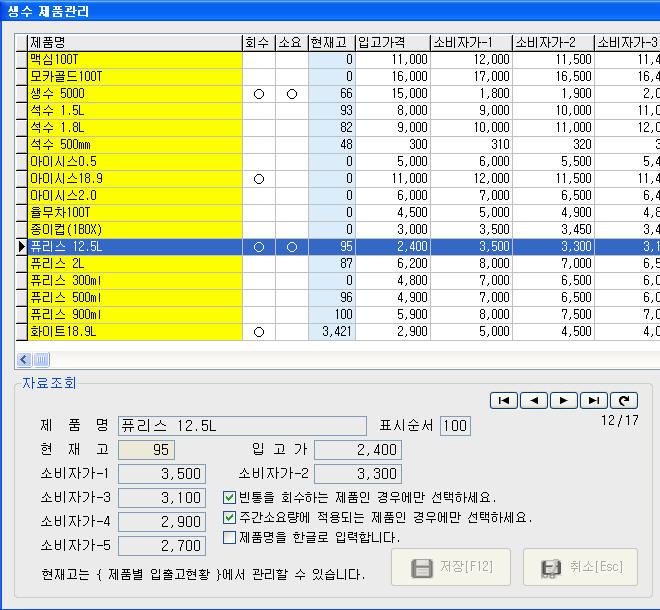Click the 취소[Esc] cancel button
This screenshot has height=610, width=660.
(580, 567)
